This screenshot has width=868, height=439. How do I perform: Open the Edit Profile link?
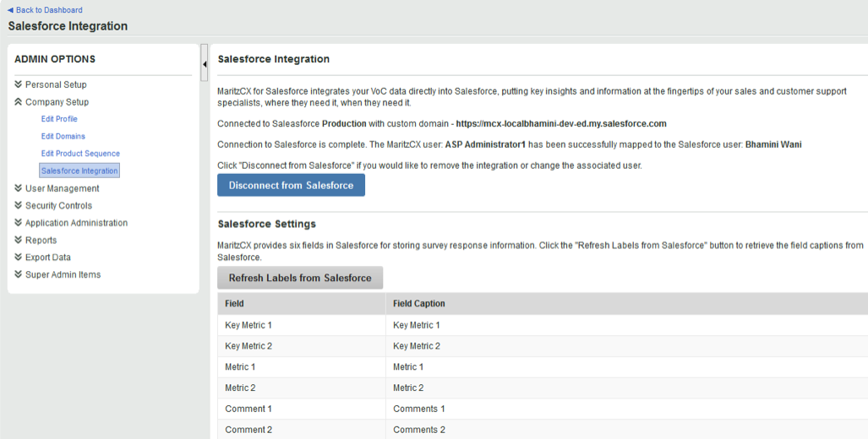click(x=59, y=119)
